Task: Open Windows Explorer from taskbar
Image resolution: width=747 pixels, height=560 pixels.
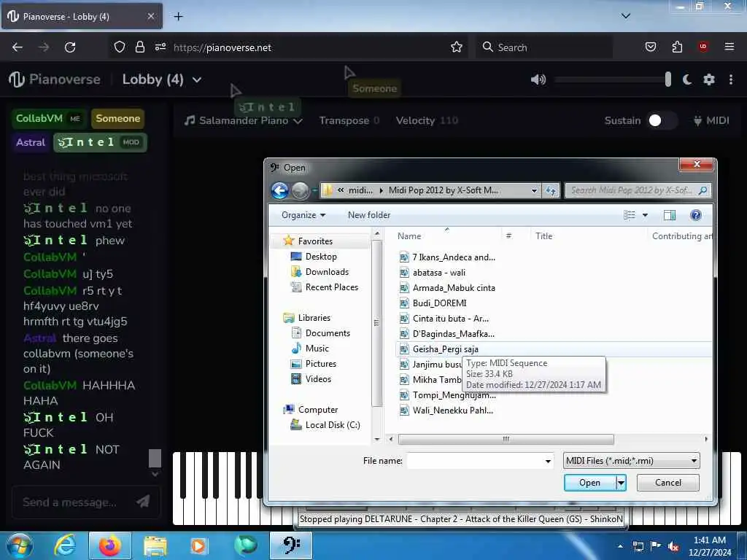Action: point(155,545)
